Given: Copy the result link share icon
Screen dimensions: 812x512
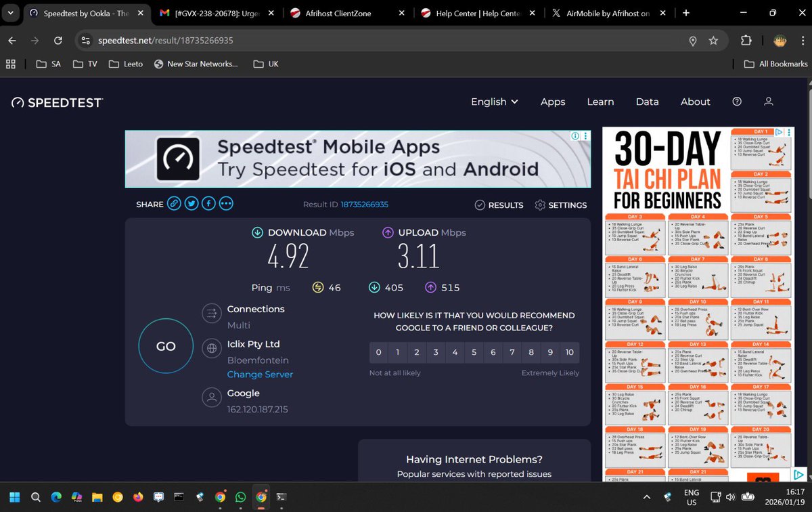Looking at the screenshot, I should click(x=175, y=204).
